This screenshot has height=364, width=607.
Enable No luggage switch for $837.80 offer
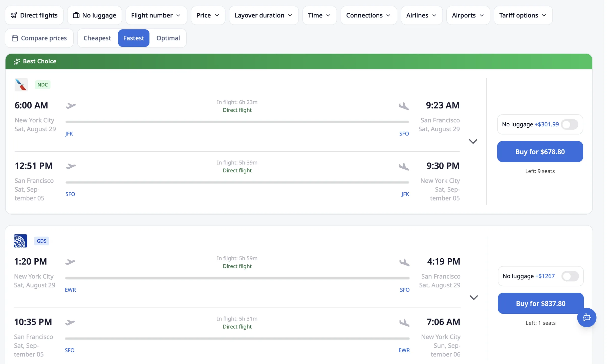570,276
